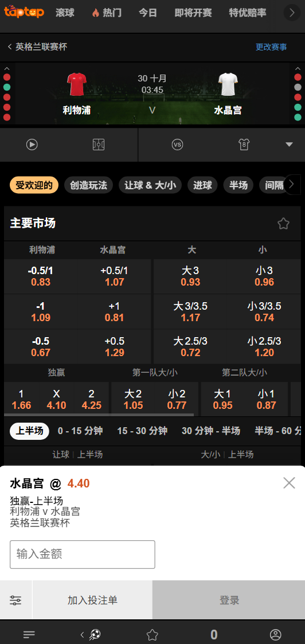Open 即将开赛 tab
This screenshot has height=644, width=305.
pyautogui.click(x=193, y=13)
